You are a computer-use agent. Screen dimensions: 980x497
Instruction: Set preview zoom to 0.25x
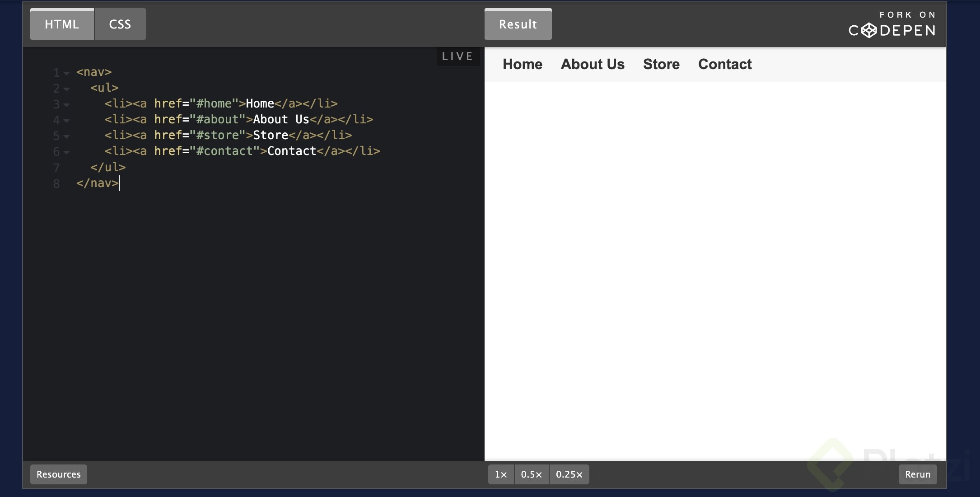tap(569, 474)
